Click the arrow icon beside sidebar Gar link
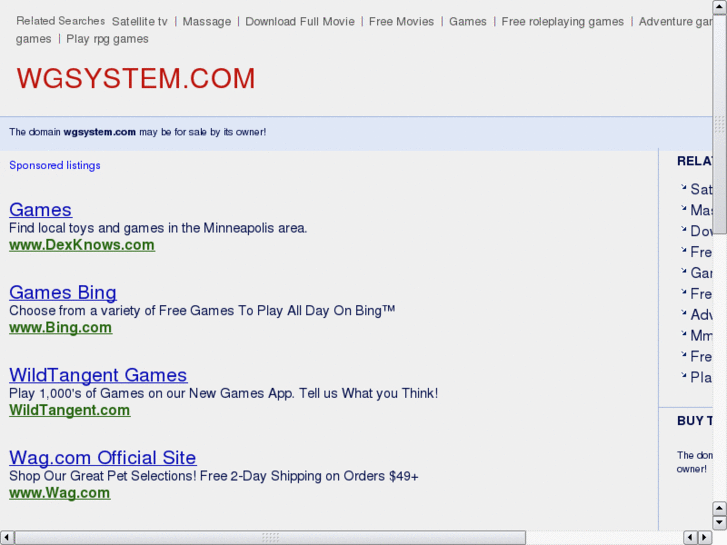 click(683, 270)
